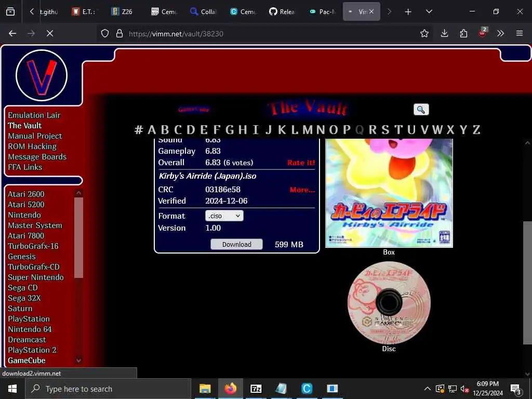Show more toolbar tools overflow
This screenshot has height=399, width=532.
[500, 33]
